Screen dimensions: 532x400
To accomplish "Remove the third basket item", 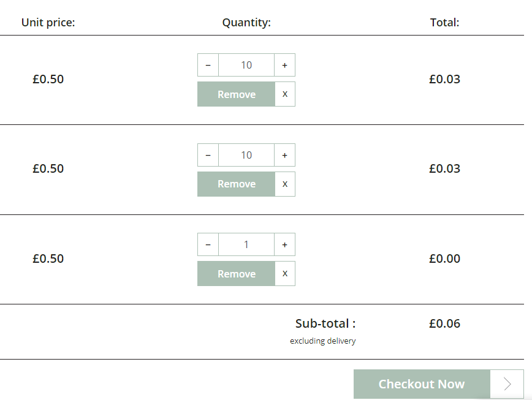I will [236, 274].
